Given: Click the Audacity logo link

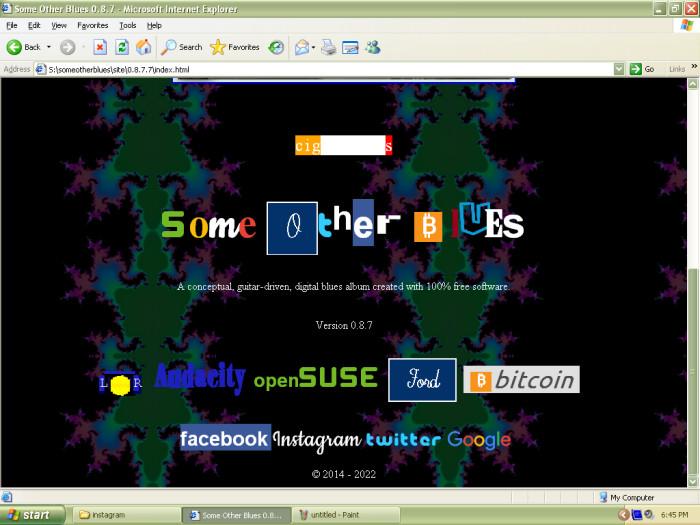Looking at the screenshot, I should point(200,378).
